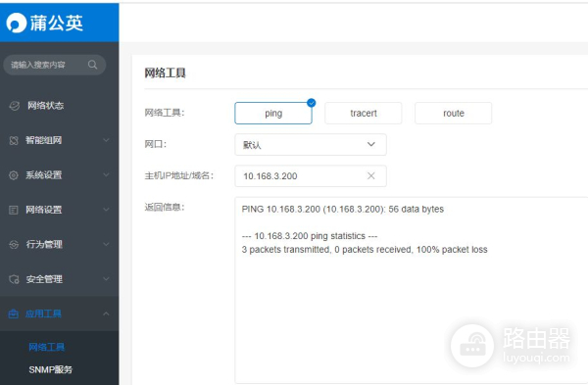Expand the 系统设置 menu chevron
This screenshot has height=385, width=588.
pos(106,174)
